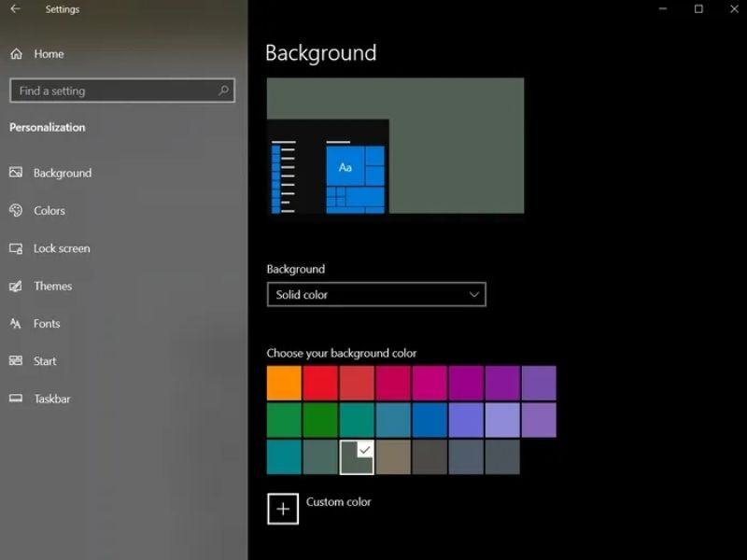Close the Settings window

(734, 8)
